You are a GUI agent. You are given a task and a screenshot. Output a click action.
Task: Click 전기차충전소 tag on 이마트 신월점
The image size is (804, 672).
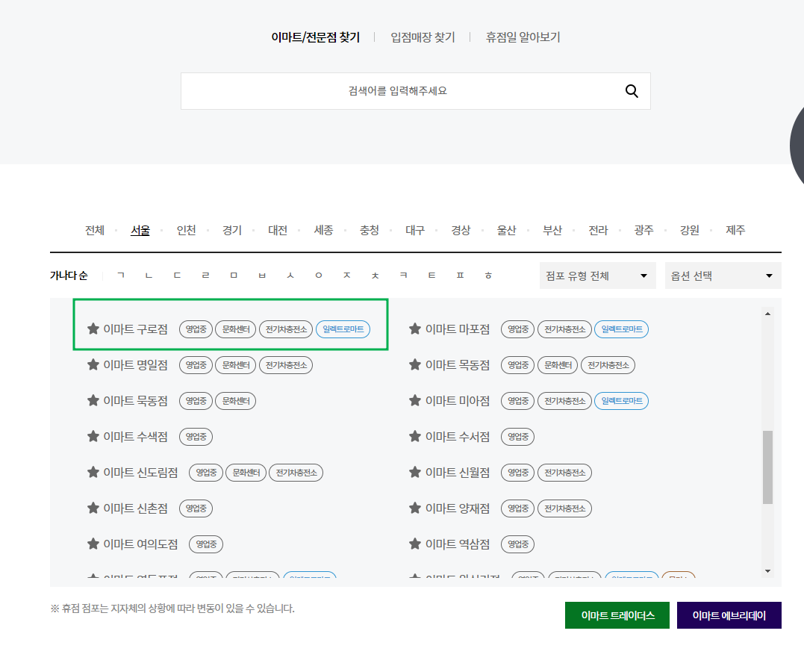click(564, 473)
